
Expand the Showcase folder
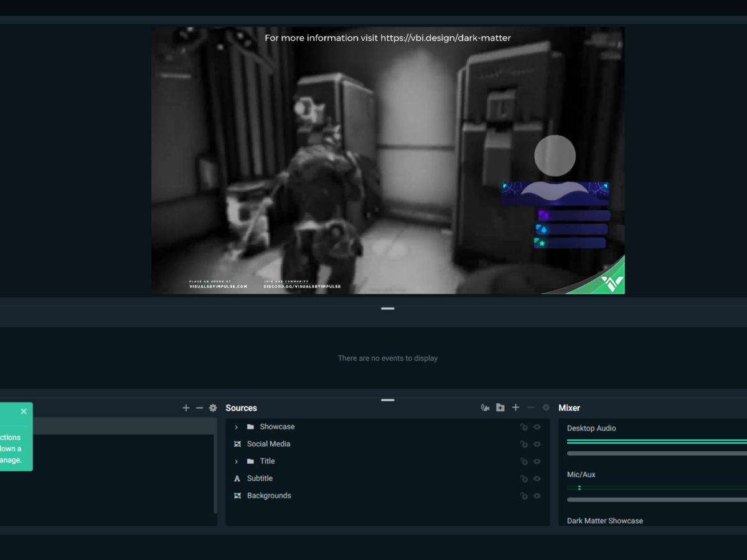click(237, 427)
